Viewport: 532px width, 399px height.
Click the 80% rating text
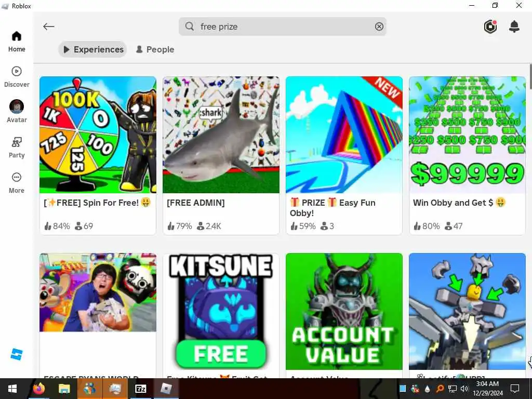click(431, 227)
